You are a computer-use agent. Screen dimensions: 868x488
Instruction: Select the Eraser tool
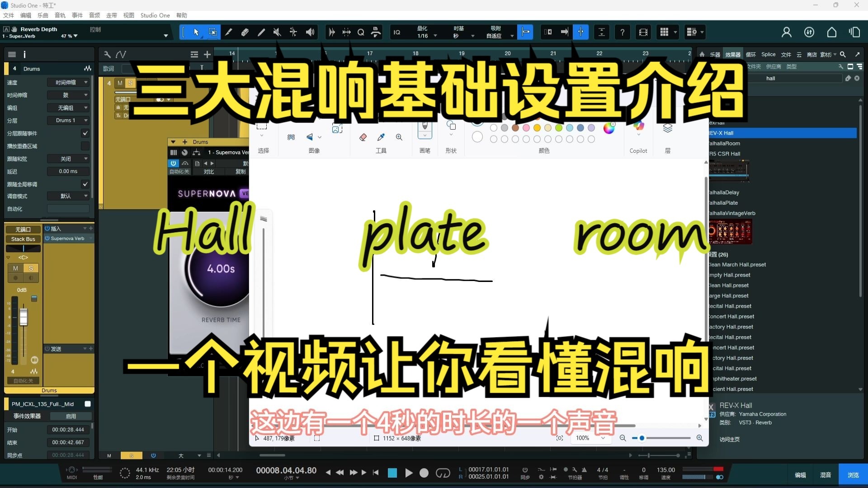(x=245, y=32)
